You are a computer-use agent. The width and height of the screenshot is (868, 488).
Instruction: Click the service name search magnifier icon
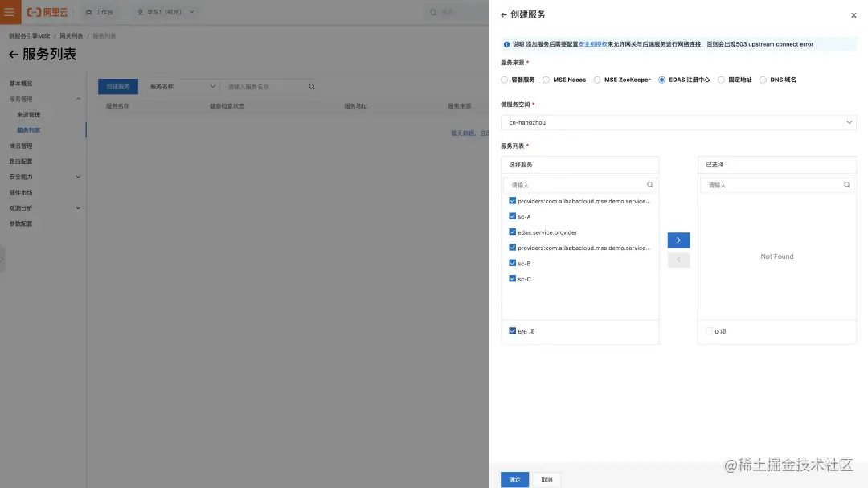click(x=312, y=86)
